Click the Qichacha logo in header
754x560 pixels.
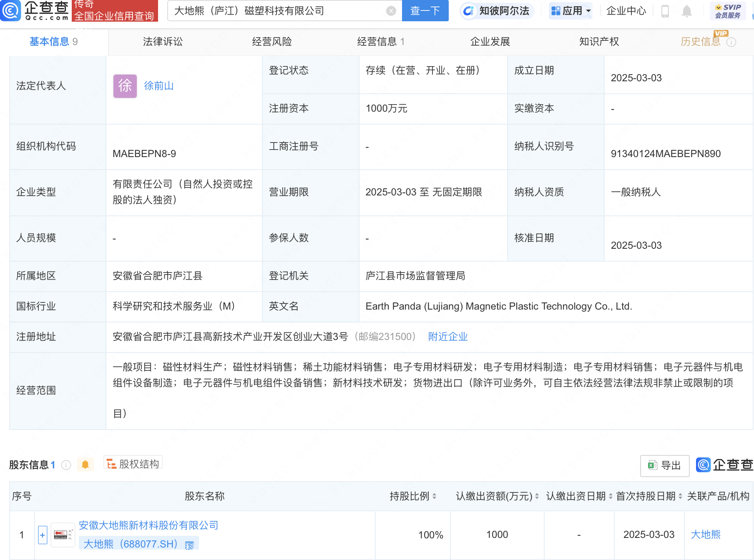point(35,11)
